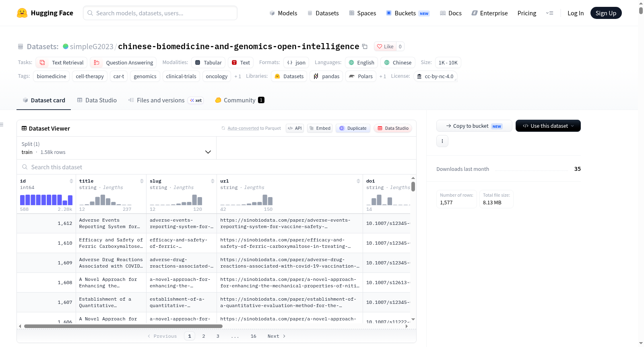
Task: Click the biomedicine tag
Action: point(52,76)
